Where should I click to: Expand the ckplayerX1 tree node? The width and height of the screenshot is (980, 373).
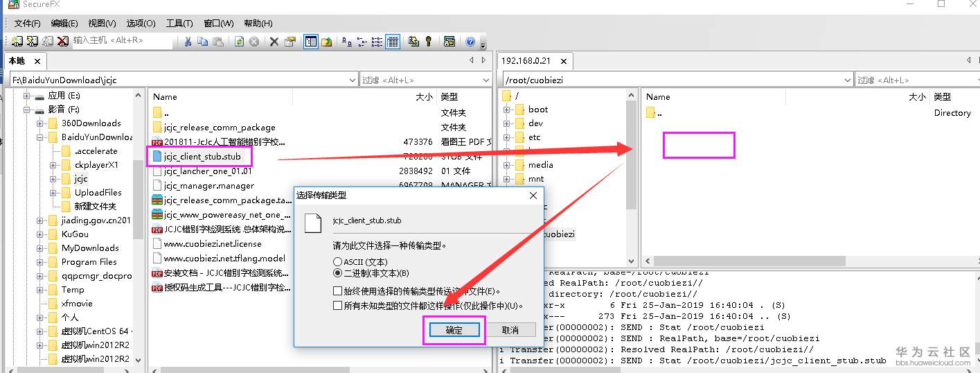point(53,165)
